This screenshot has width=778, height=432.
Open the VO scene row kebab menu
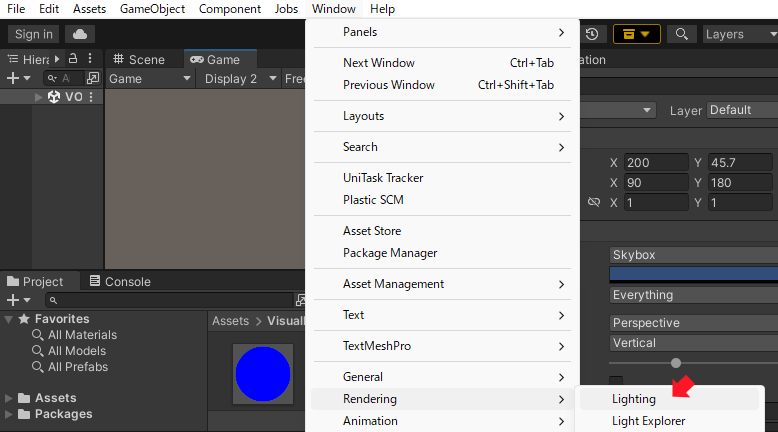tap(91, 97)
